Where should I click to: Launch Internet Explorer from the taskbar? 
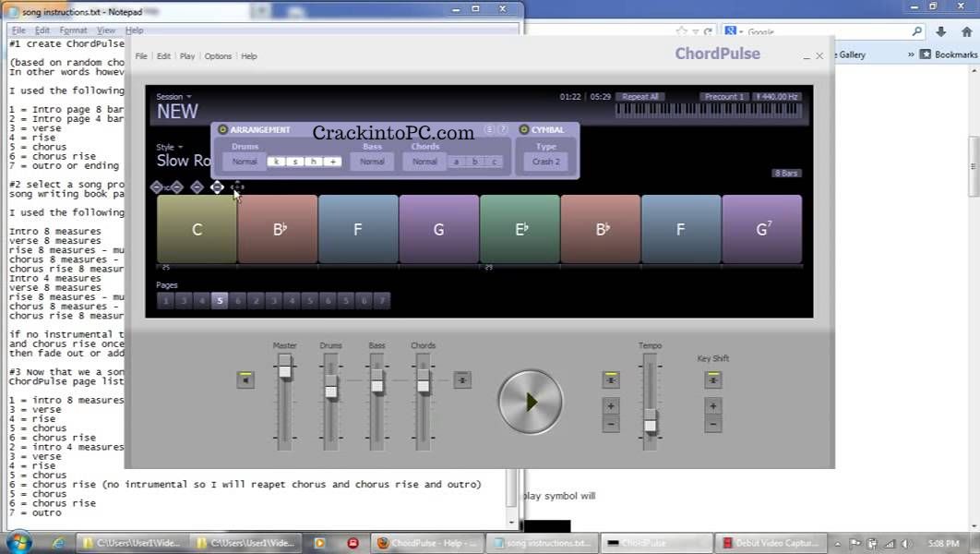(x=58, y=543)
